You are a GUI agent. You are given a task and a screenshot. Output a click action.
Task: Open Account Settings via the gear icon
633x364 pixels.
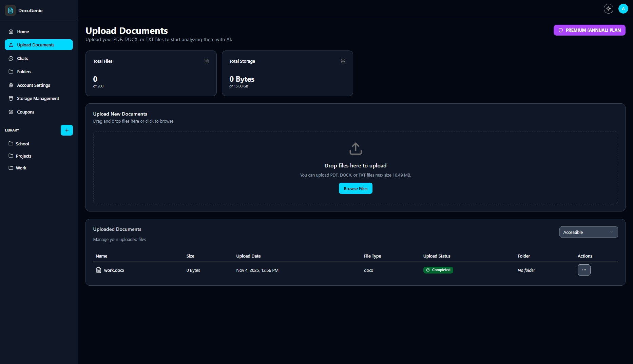[x=11, y=85]
